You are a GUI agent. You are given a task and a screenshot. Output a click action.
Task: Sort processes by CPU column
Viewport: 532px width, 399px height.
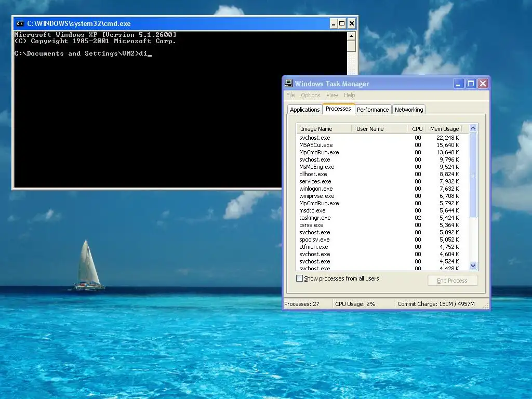coord(416,129)
